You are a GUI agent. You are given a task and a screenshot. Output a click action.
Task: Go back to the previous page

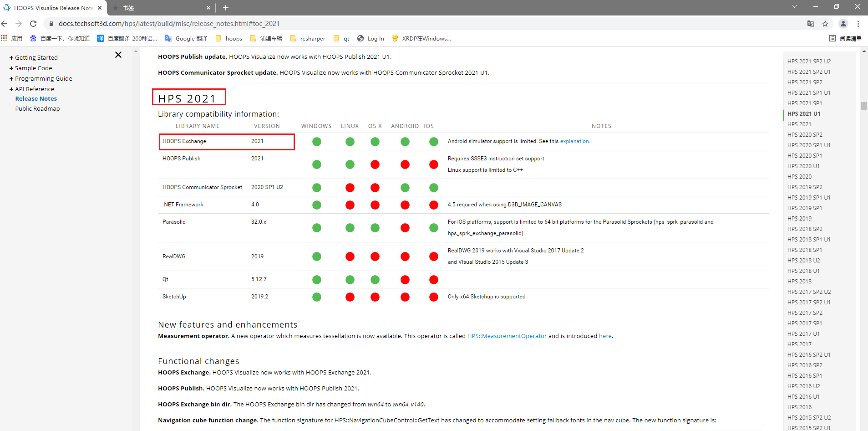point(5,24)
